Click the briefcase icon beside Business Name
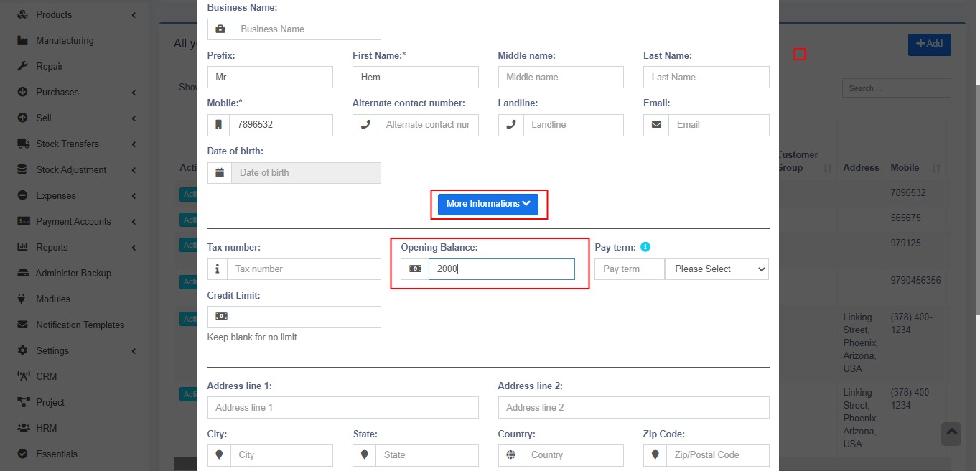 click(220, 29)
